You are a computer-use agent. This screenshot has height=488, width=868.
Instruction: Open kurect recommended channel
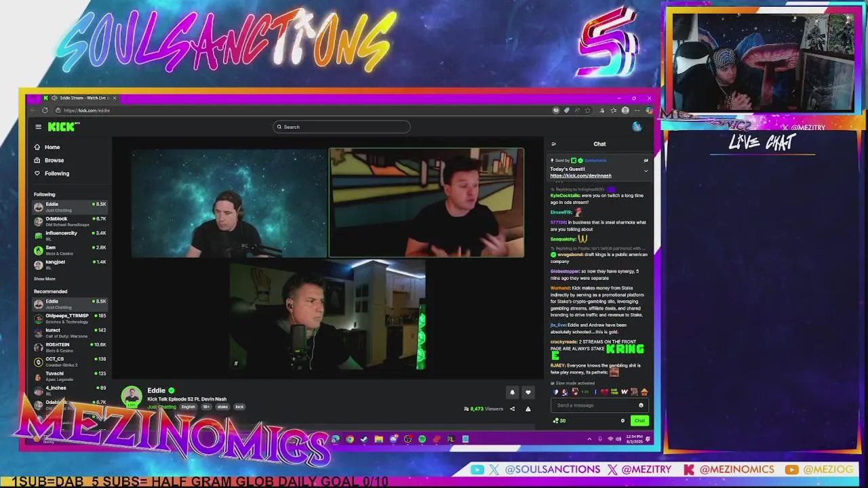71,333
